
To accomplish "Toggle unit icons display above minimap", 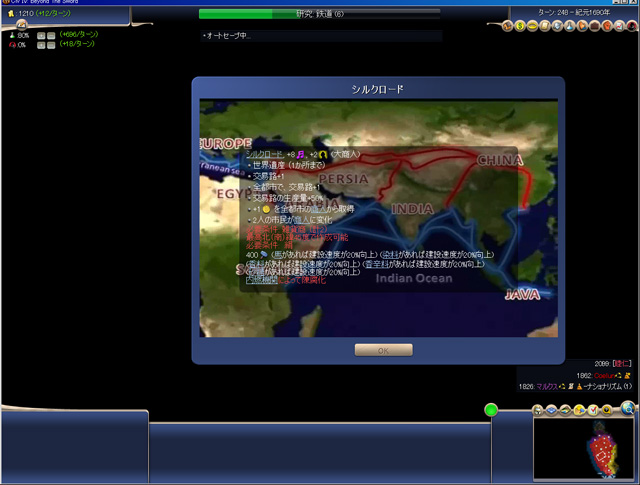I will 538,410.
